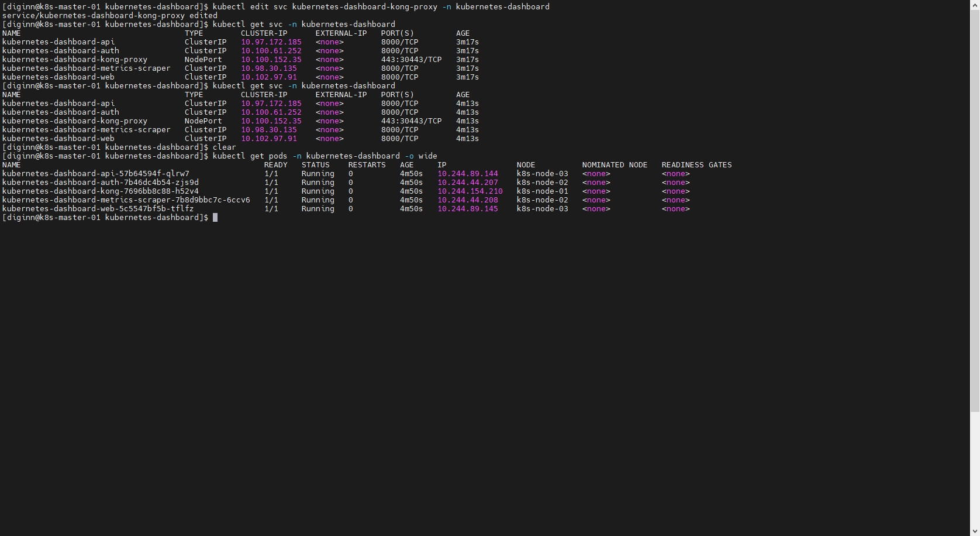This screenshot has height=536, width=980.
Task: Click the NOMINATED NODE column header
Action: pos(615,165)
